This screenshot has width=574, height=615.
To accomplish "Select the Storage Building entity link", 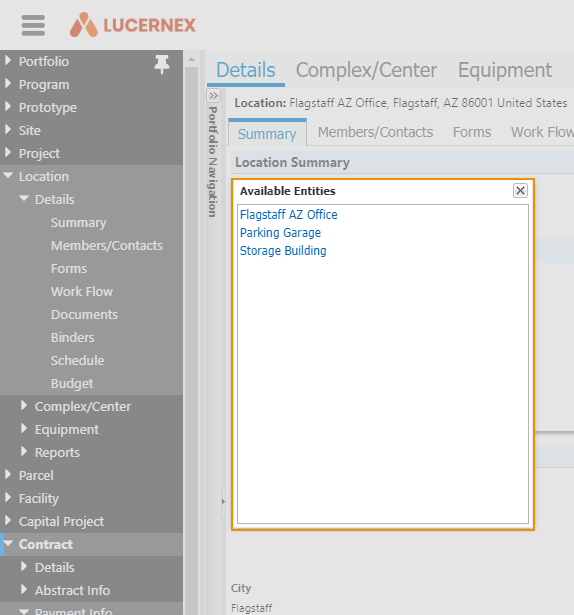I will pyautogui.click(x=283, y=251).
